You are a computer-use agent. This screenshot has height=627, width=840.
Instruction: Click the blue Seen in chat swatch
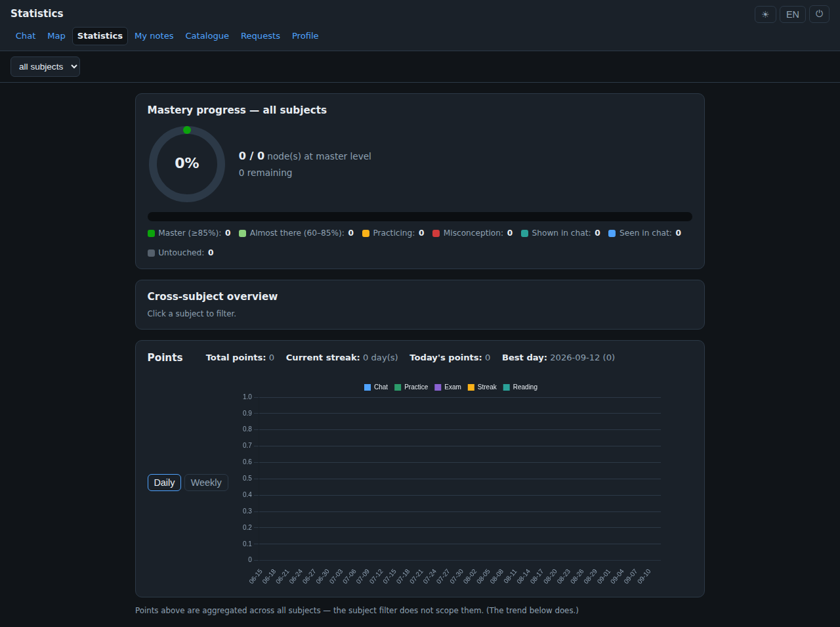pos(612,234)
